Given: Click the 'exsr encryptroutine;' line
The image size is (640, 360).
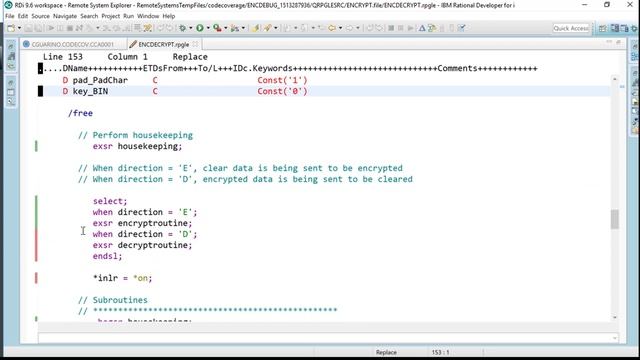Looking at the screenshot, I should (x=142, y=223).
